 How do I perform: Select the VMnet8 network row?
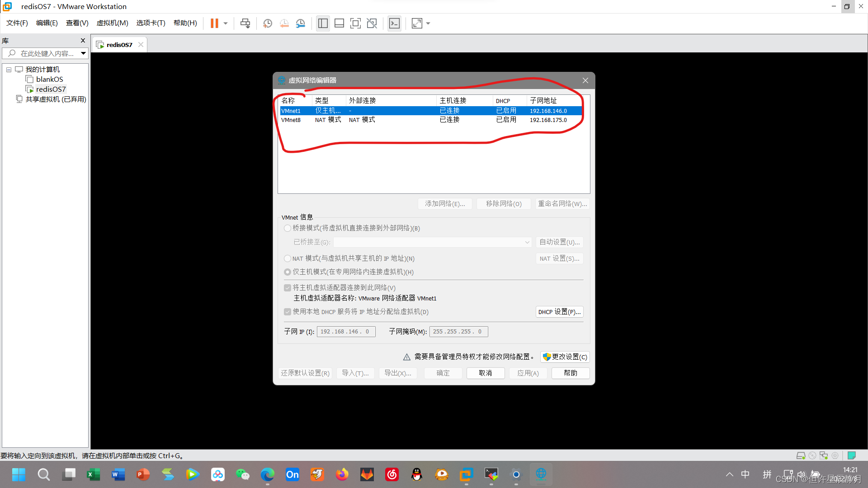(x=430, y=120)
